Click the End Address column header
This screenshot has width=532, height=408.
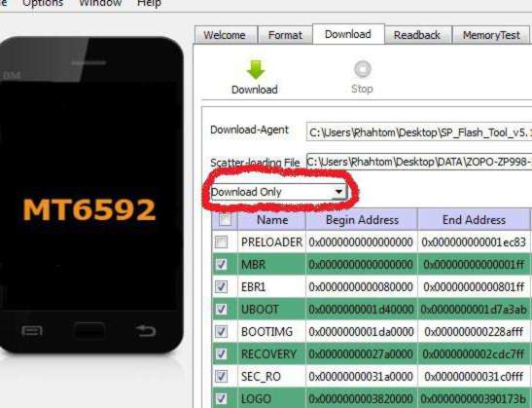tap(474, 220)
